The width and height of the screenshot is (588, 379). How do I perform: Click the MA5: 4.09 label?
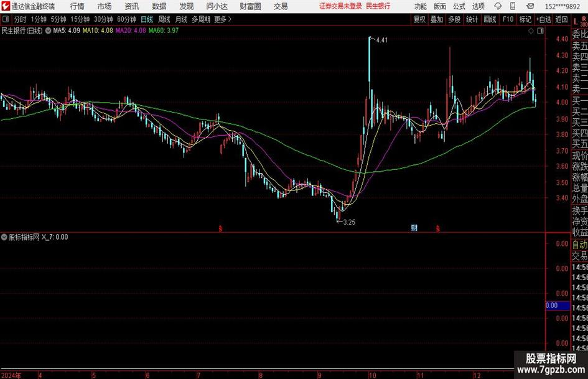(67, 30)
